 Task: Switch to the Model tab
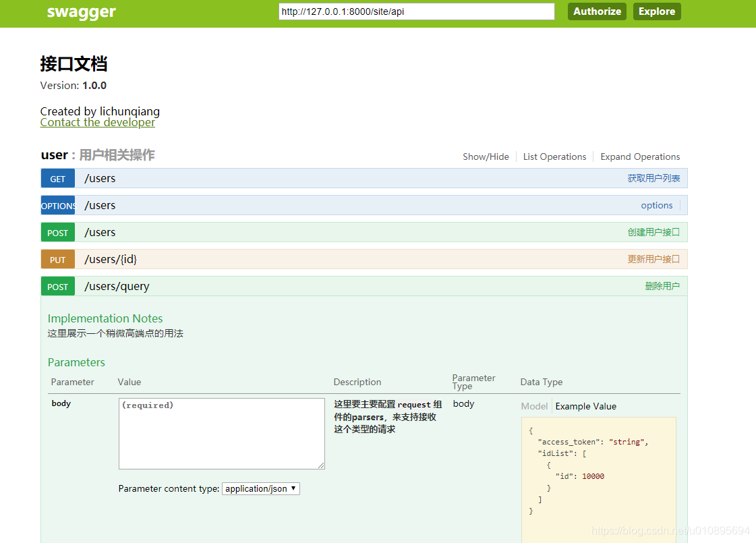tap(534, 406)
